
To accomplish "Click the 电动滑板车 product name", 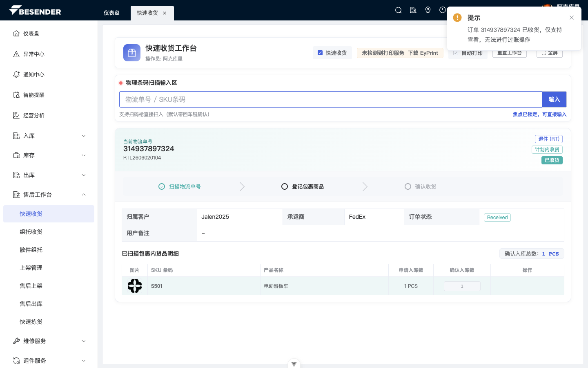I will (276, 286).
